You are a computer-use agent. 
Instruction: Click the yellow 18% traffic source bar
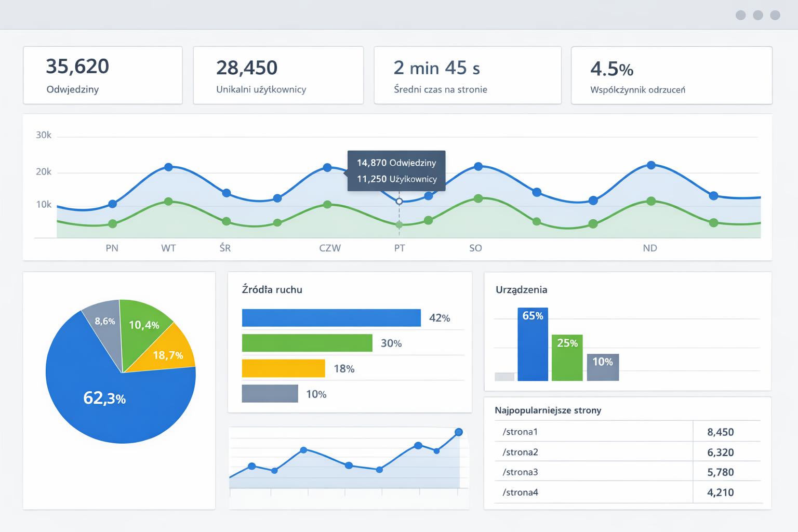[x=284, y=368]
